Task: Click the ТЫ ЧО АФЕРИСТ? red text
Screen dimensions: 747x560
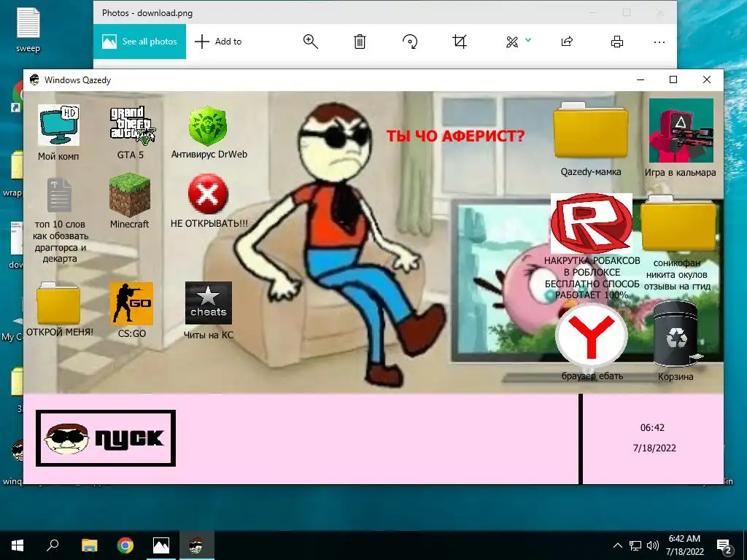Action: click(x=455, y=136)
